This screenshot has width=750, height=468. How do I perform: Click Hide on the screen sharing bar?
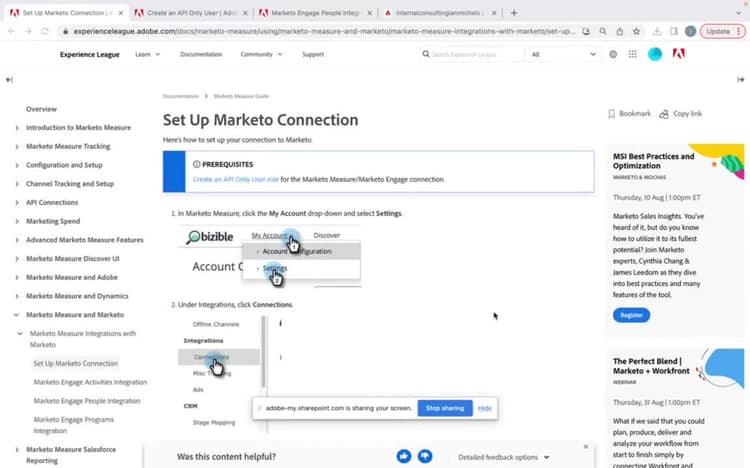pos(485,408)
